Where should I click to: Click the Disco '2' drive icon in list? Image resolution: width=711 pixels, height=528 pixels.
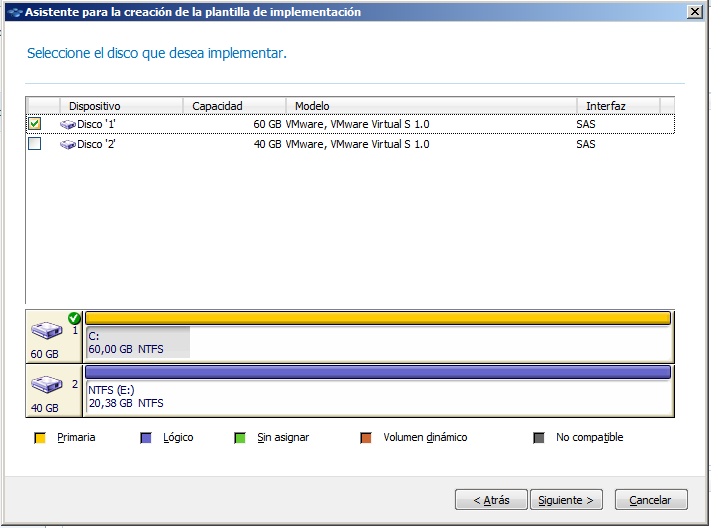[68, 144]
